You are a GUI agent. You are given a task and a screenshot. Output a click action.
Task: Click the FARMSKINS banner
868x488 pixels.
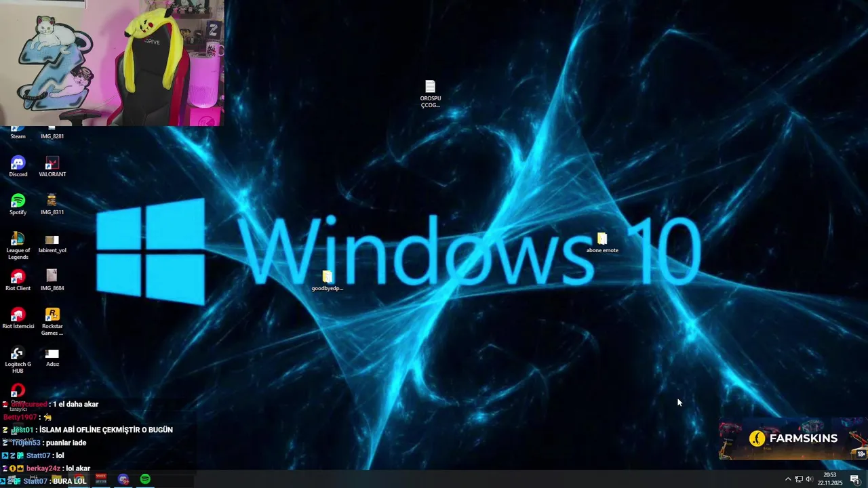793,439
